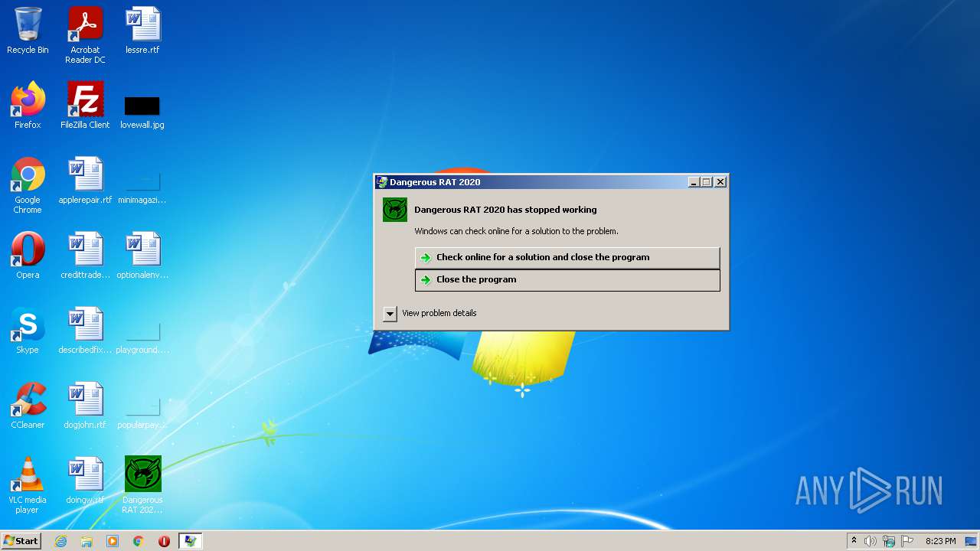This screenshot has height=551, width=980.
Task: Select Dangerous RAT 2020 desktop icon
Action: point(142,485)
